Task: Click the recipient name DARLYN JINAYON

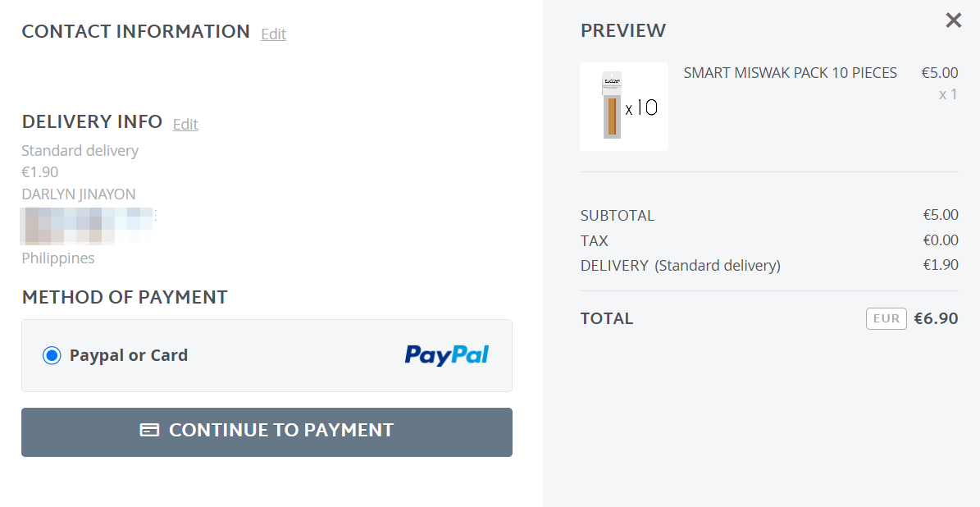Action: (x=79, y=194)
